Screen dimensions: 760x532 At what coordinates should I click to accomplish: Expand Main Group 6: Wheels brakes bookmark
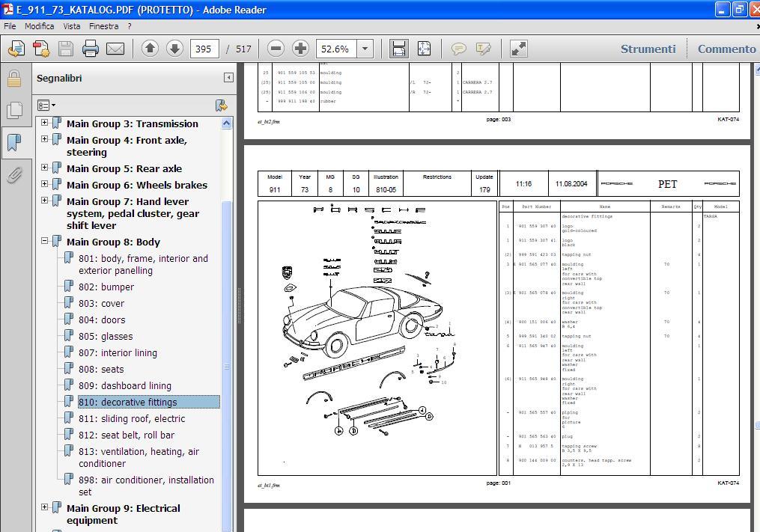tap(45, 184)
